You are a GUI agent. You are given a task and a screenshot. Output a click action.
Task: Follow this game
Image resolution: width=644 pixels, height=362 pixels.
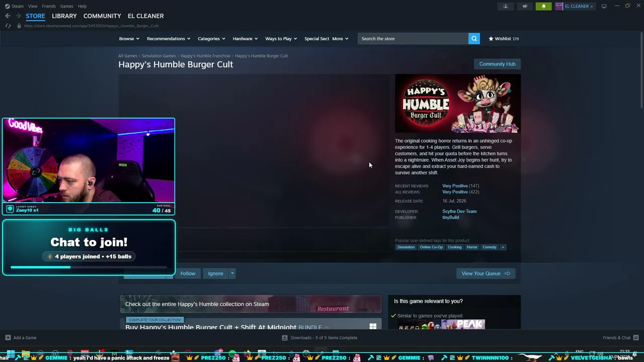coord(188,274)
